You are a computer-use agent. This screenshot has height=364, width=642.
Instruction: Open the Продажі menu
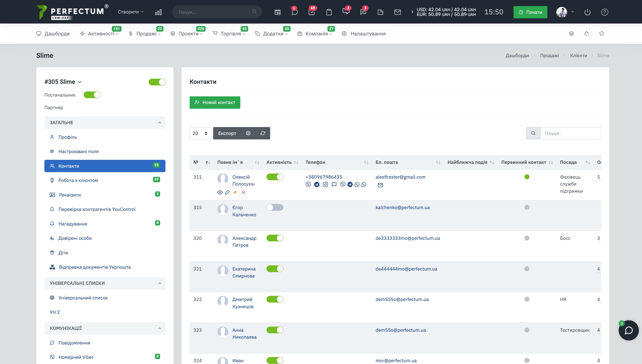pyautogui.click(x=146, y=33)
